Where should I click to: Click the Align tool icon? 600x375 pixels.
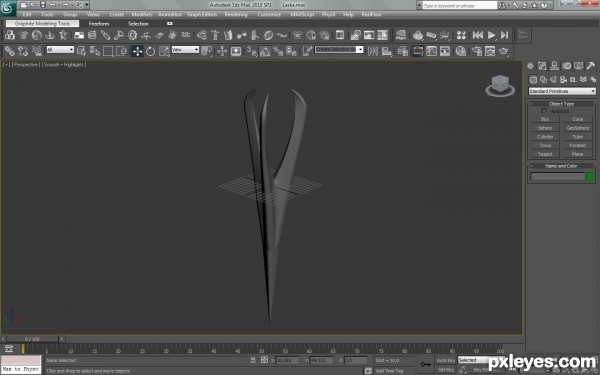386,51
